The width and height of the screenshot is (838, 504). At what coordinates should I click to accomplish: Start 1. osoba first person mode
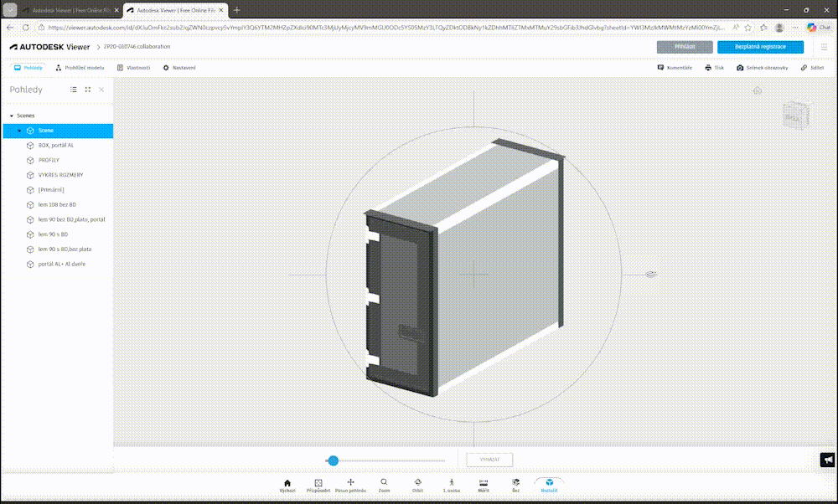[451, 485]
